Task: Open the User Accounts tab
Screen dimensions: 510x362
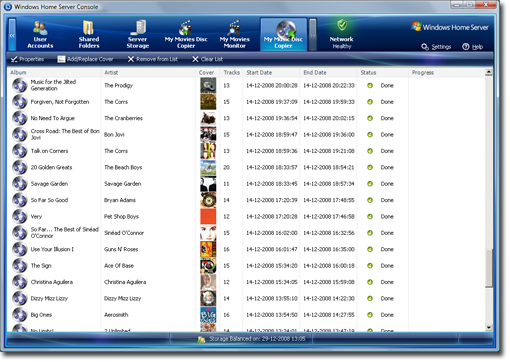Action: [40, 35]
